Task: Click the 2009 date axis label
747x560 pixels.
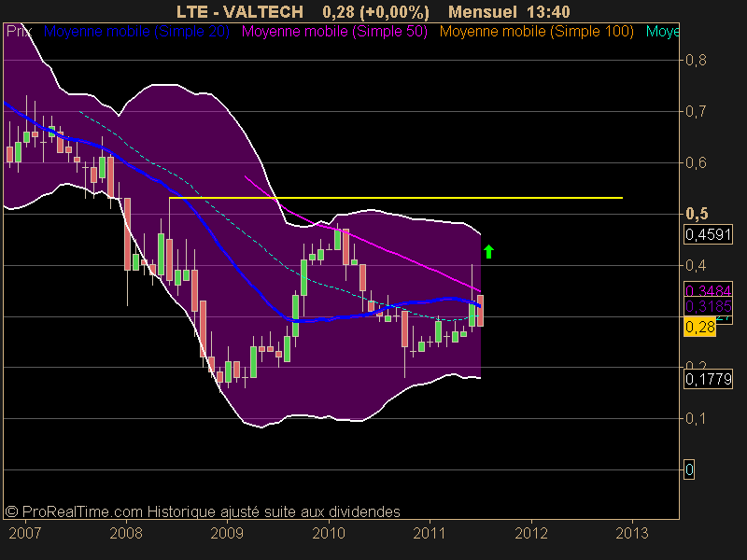Action: coord(227,533)
